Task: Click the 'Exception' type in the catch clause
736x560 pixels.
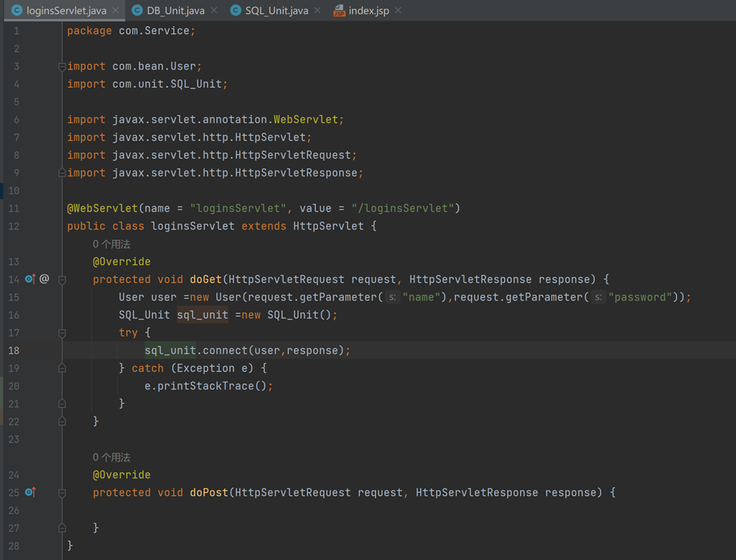Action: [205, 368]
